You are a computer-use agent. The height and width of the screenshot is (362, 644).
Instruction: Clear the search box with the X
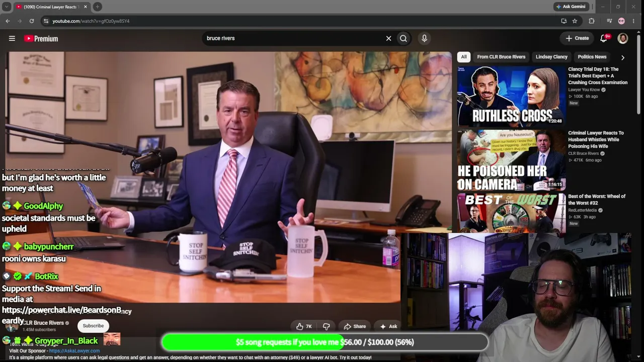388,38
